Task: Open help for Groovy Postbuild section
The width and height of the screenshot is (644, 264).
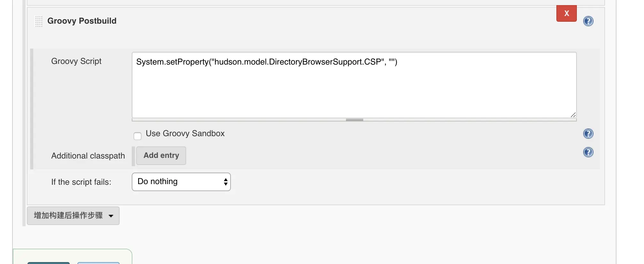Action: click(588, 21)
